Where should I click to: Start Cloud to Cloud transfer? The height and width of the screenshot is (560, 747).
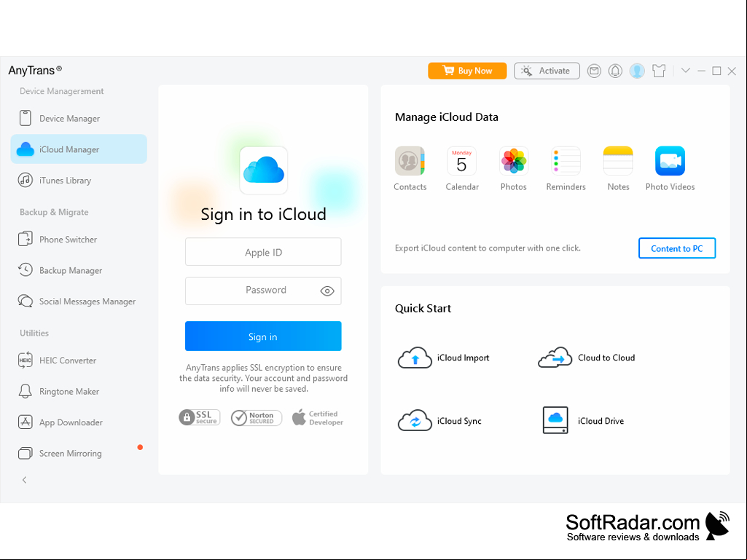tap(587, 358)
